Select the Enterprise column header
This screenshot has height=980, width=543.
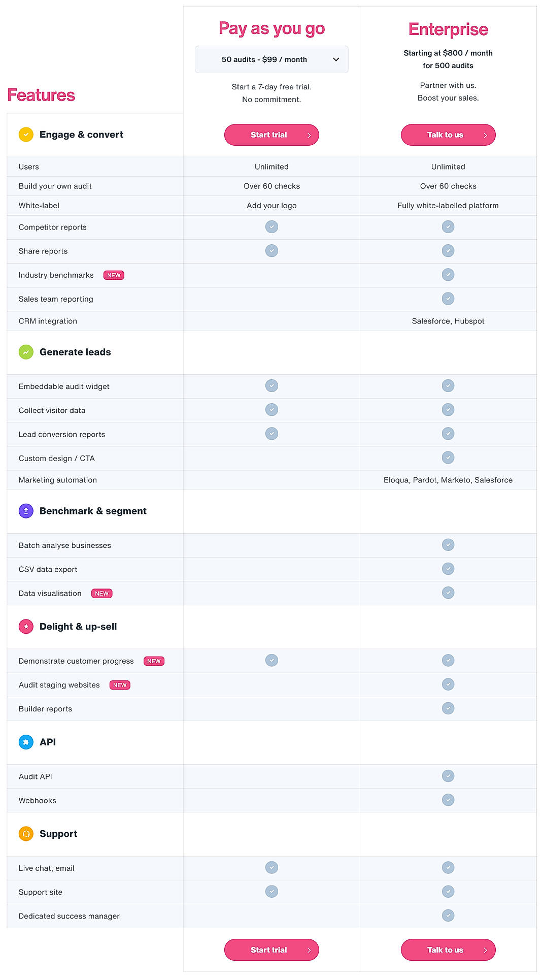coord(448,29)
